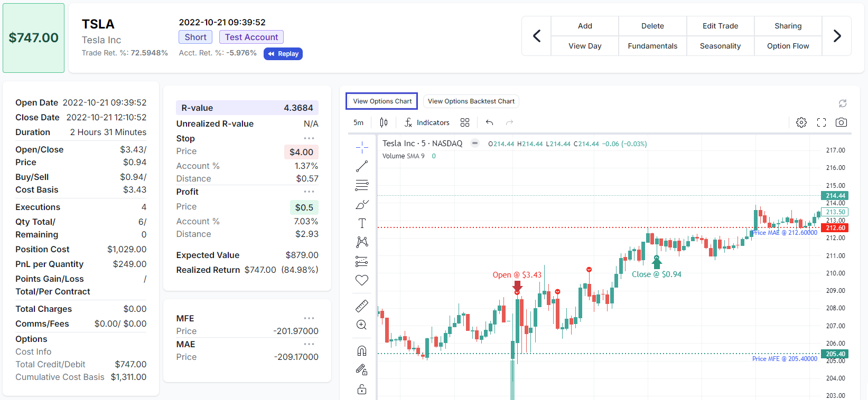The image size is (868, 400).
Task: Select the ruler measure tool
Action: click(362, 306)
